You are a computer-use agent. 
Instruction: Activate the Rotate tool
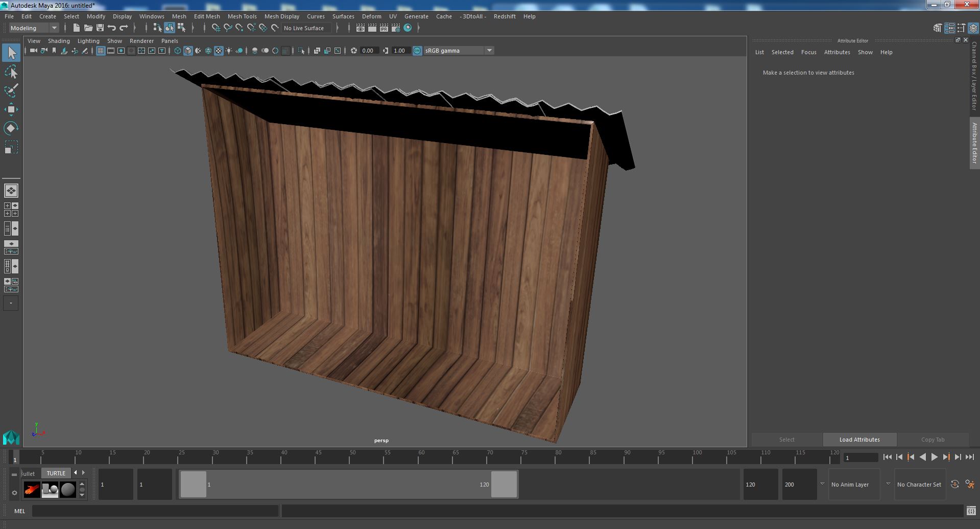(x=11, y=128)
